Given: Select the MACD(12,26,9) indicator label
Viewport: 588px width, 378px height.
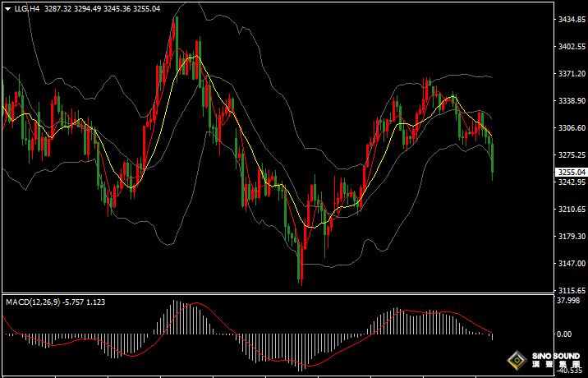Looking at the screenshot, I should tap(34, 302).
